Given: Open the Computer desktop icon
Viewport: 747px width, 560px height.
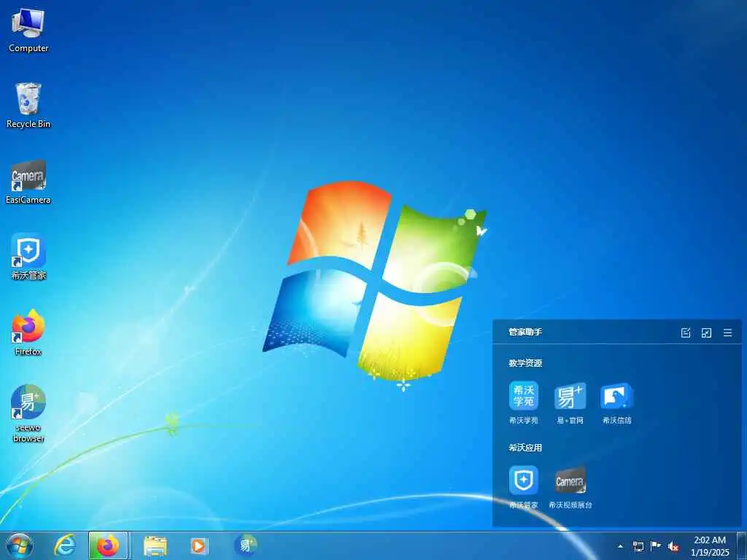Looking at the screenshot, I should pyautogui.click(x=28, y=29).
